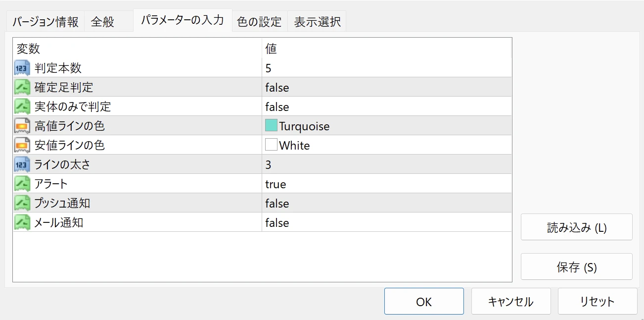Click the boolean icon beside メール通知

[22, 222]
